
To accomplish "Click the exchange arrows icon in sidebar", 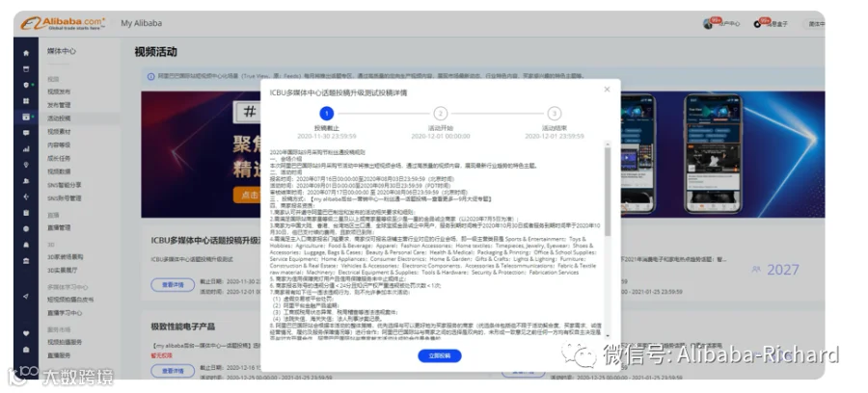I will coord(26,196).
